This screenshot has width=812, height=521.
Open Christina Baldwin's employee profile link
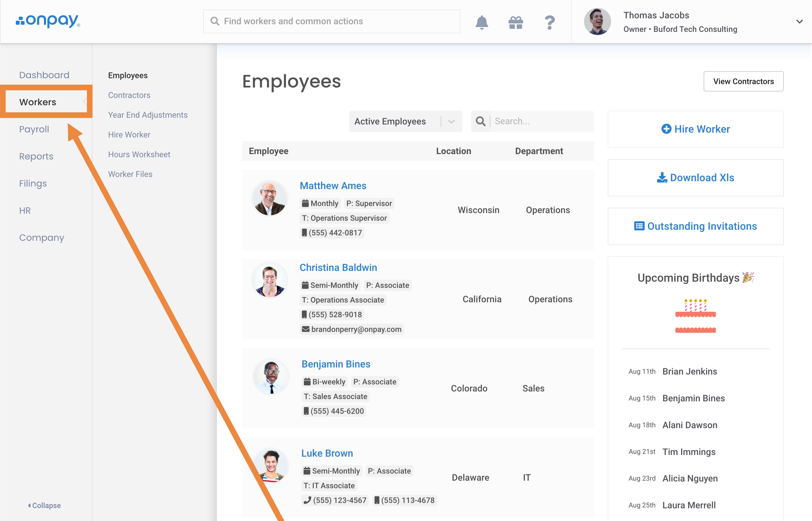tap(338, 267)
